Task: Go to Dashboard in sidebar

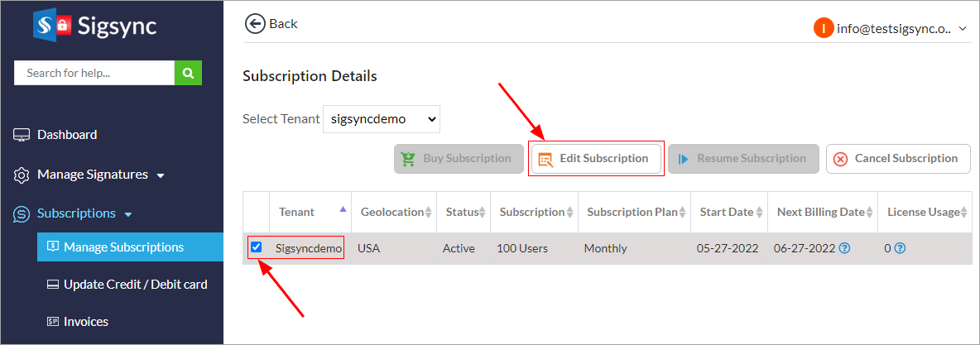Action: (x=66, y=135)
